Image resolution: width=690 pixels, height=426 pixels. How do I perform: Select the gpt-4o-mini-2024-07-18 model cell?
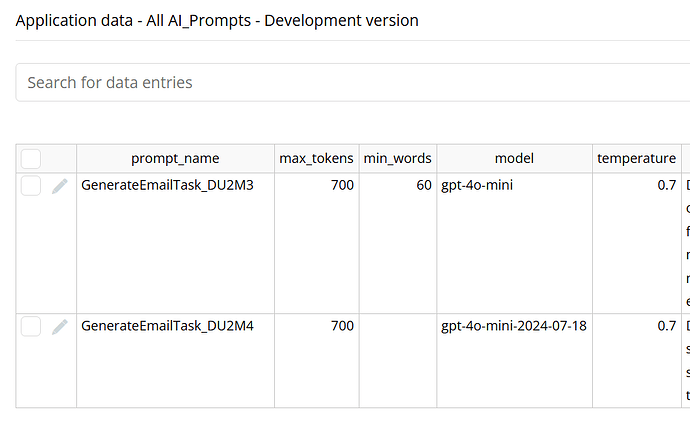(x=514, y=327)
